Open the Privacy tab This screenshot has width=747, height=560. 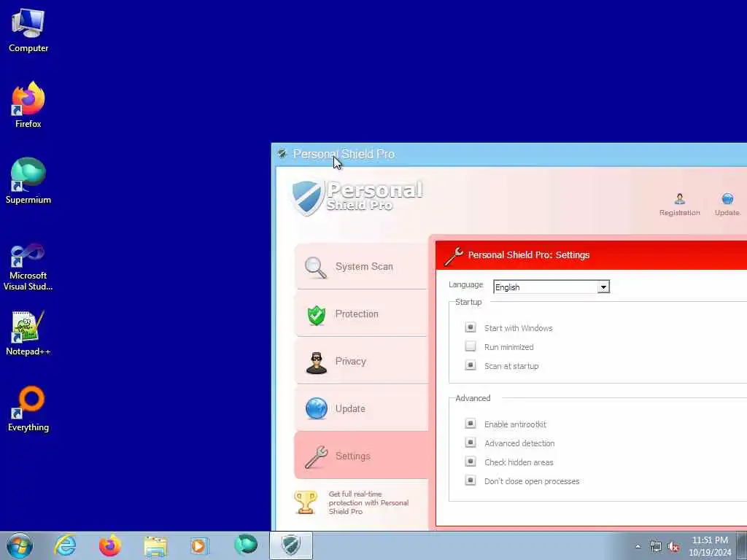tap(360, 362)
